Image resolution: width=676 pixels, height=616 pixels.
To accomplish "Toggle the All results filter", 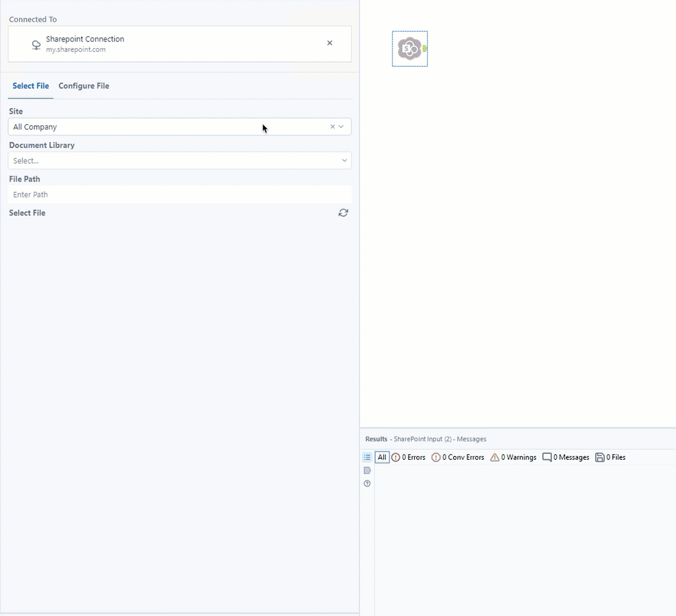I will (x=382, y=457).
